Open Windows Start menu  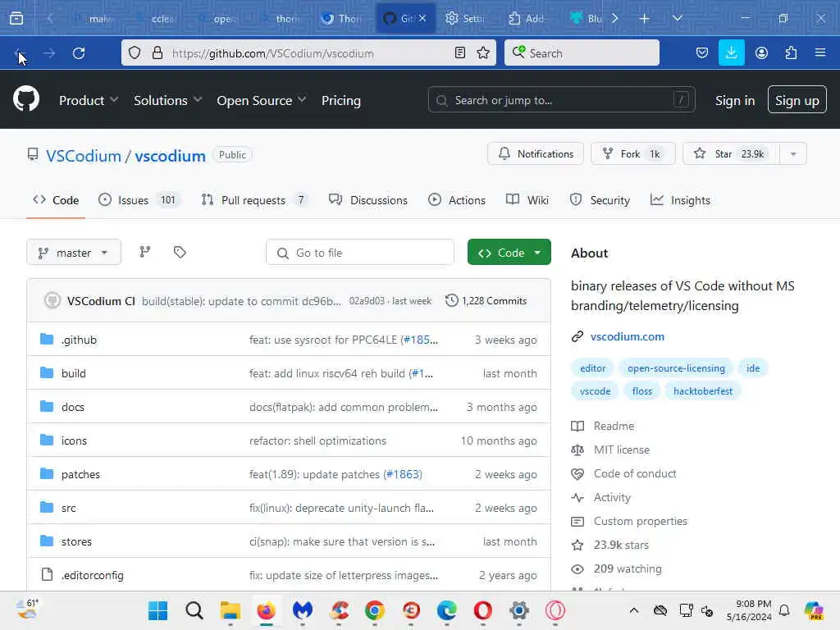click(x=158, y=610)
